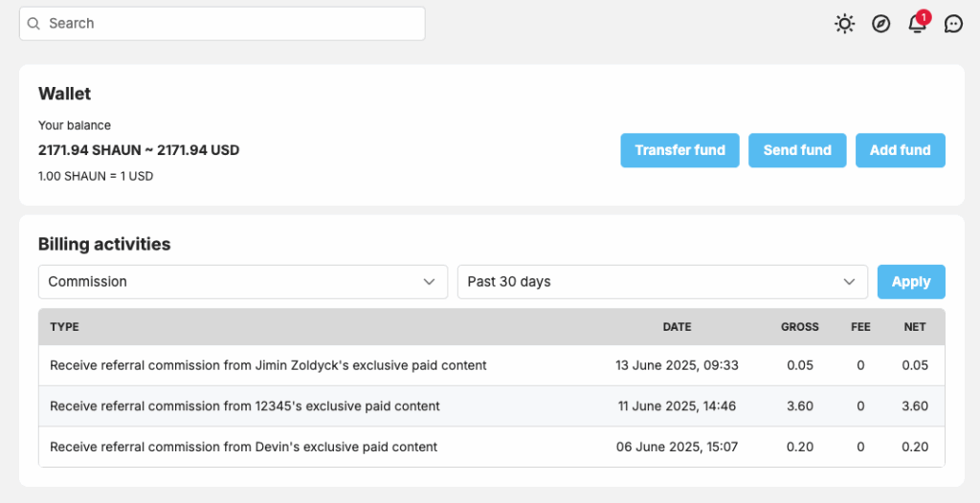The image size is (980, 503).
Task: Click the GROSS column header
Action: (799, 327)
